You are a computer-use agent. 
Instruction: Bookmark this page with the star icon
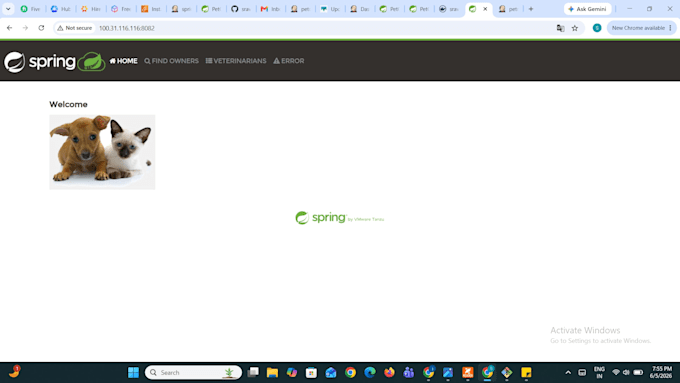point(575,28)
